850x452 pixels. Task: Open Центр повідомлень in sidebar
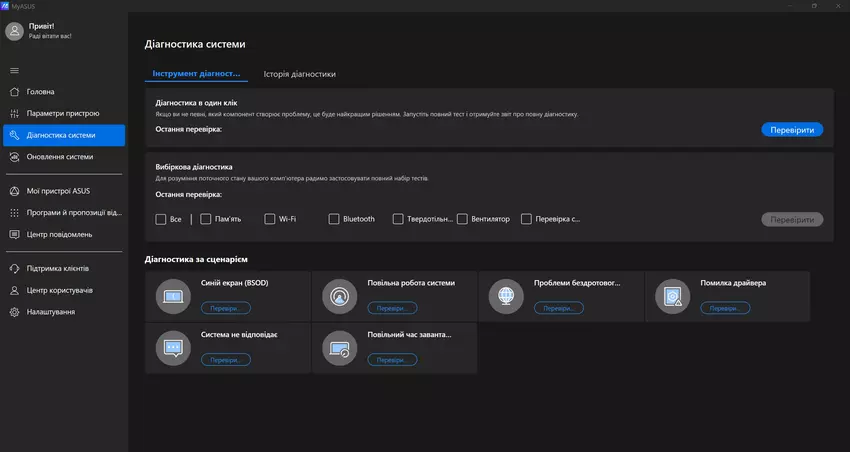coord(59,234)
